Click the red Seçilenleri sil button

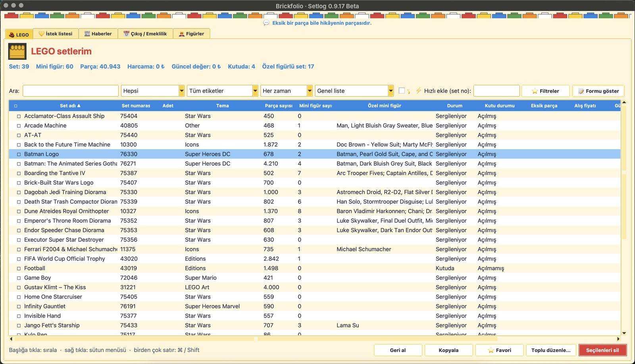(602, 350)
